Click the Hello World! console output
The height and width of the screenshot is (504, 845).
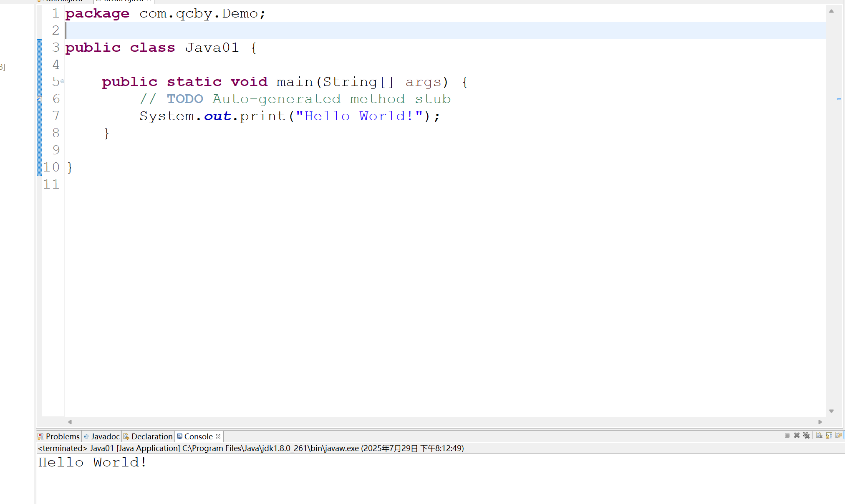(x=92, y=462)
